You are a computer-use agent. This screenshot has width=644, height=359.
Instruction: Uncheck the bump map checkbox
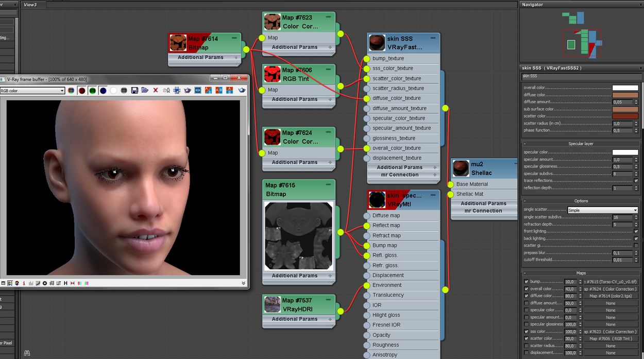click(526, 282)
